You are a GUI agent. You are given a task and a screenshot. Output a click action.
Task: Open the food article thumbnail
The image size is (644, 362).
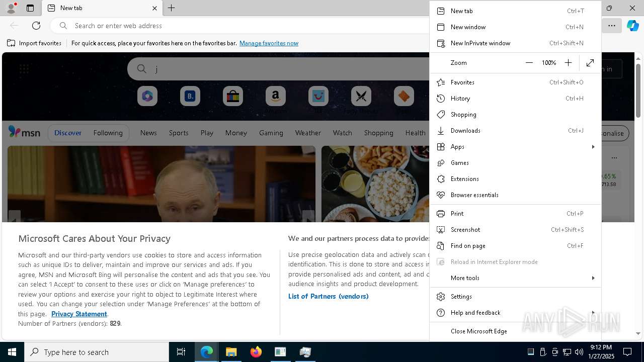click(375, 184)
